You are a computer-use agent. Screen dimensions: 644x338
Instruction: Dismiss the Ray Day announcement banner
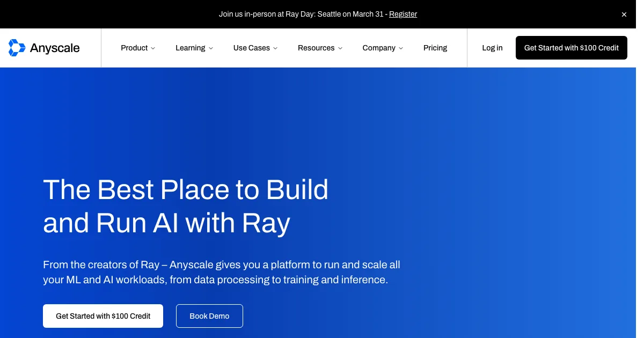pyautogui.click(x=624, y=14)
